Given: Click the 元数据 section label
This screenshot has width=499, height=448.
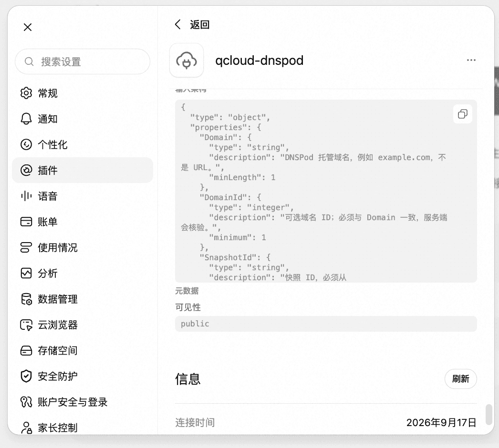Looking at the screenshot, I should point(187,291).
